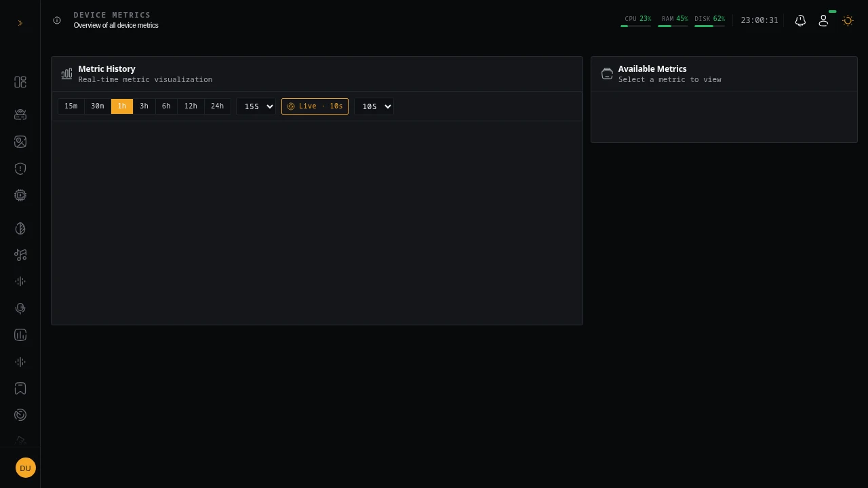Select the 15m time range
Viewport: 868px width, 488px height.
(x=71, y=106)
